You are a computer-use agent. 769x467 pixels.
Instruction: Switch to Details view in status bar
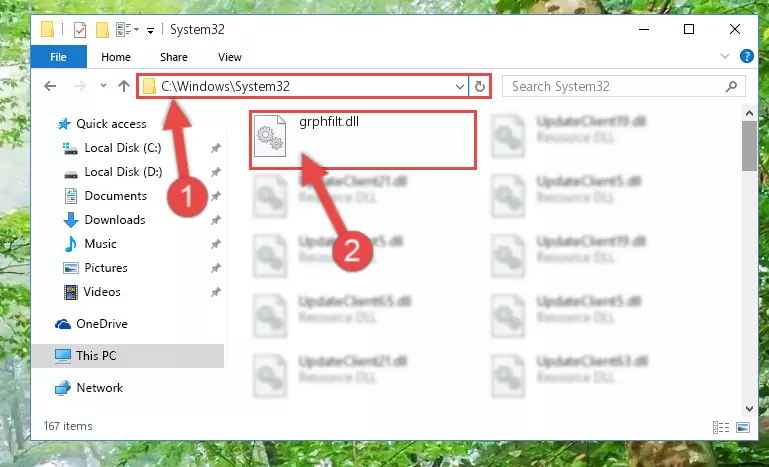click(x=720, y=427)
